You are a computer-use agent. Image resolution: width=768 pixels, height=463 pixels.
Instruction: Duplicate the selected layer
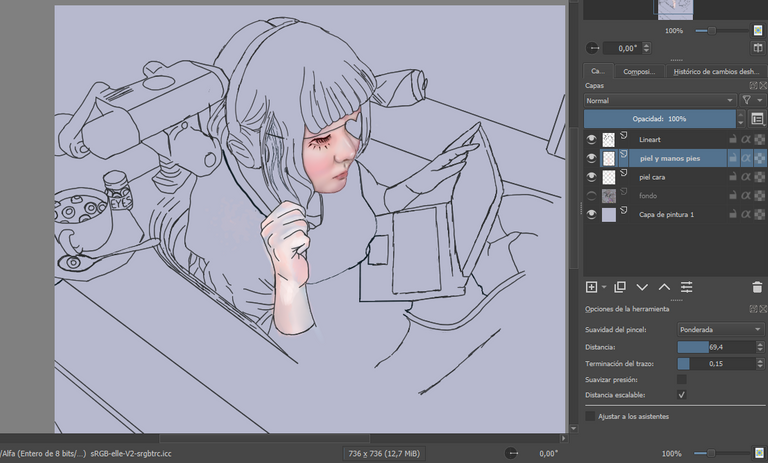(x=620, y=287)
